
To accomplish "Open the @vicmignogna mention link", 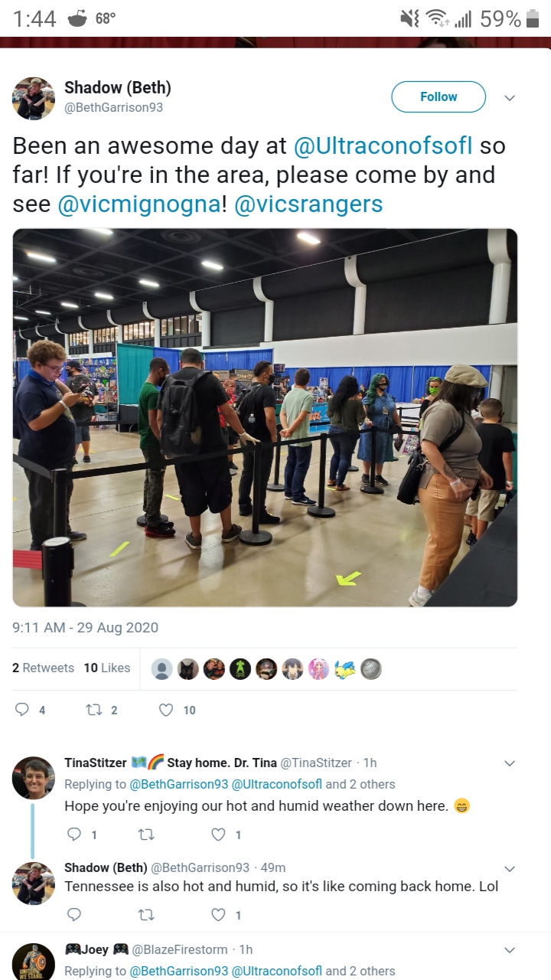I will pyautogui.click(x=140, y=204).
